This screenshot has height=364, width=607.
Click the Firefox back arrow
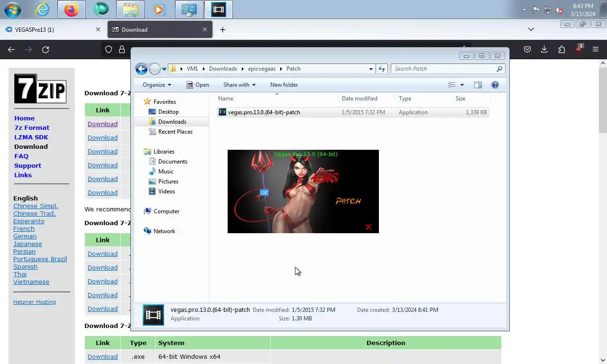pyautogui.click(x=11, y=49)
